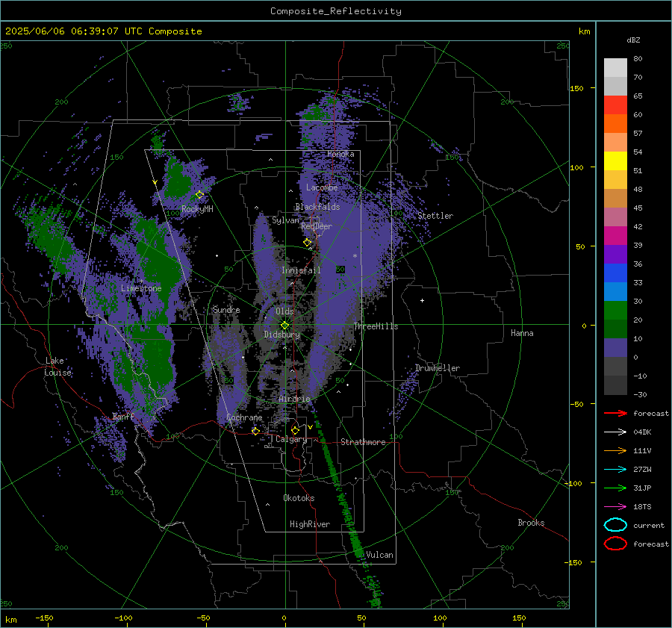Click the bright green 20-30 dBZ swatch

(615, 311)
